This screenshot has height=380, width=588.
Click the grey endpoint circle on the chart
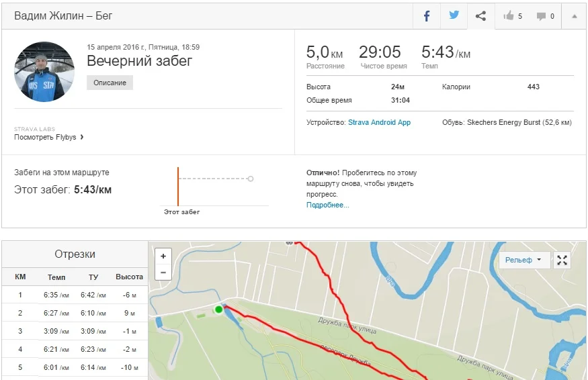coord(251,179)
